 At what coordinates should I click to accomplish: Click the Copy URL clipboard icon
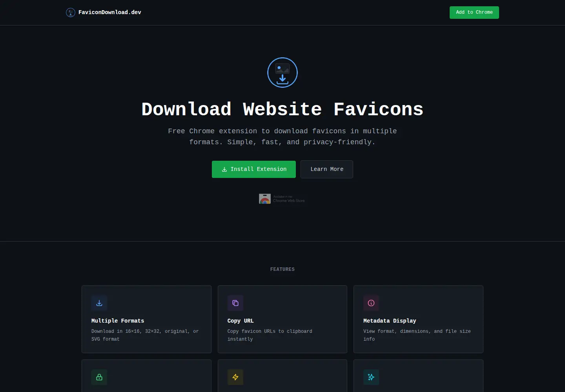(x=235, y=303)
